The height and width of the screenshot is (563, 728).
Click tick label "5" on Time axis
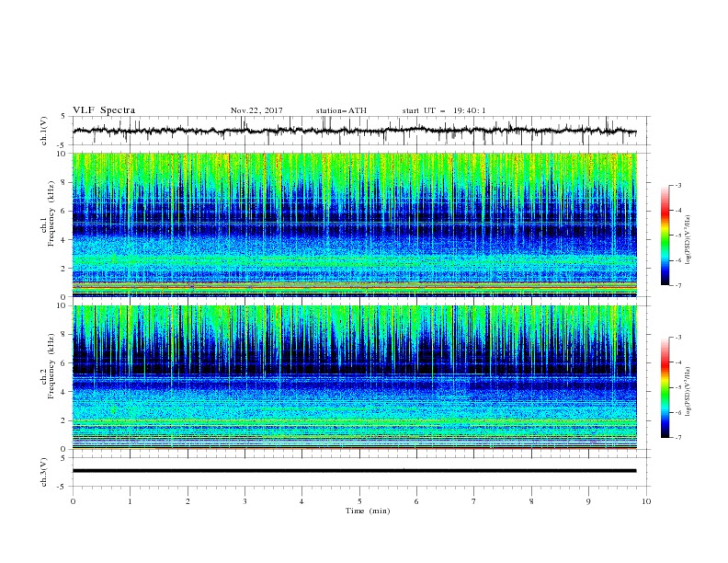click(359, 501)
